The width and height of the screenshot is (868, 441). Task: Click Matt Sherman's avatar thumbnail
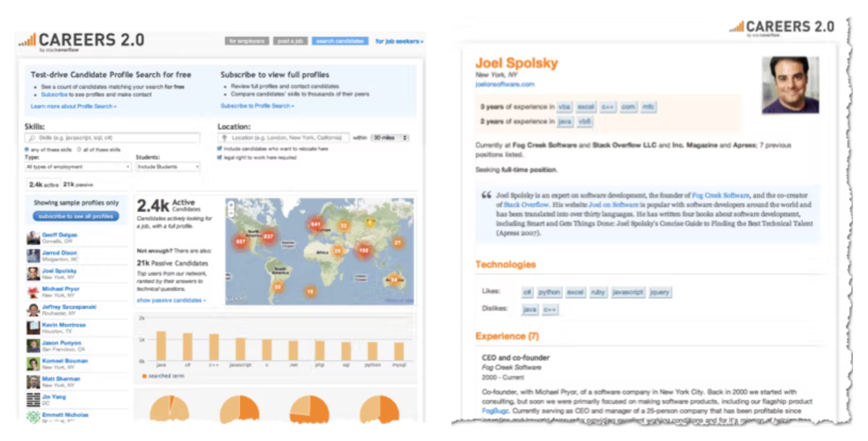[x=33, y=382]
